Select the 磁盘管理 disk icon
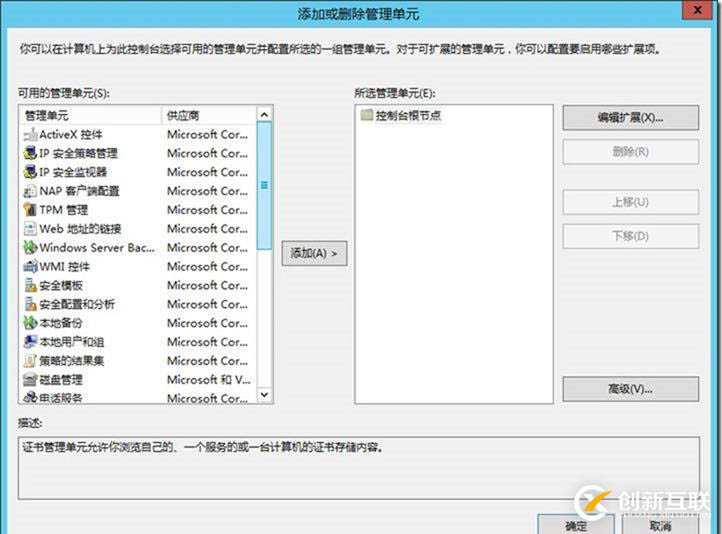722x534 pixels. coord(30,380)
